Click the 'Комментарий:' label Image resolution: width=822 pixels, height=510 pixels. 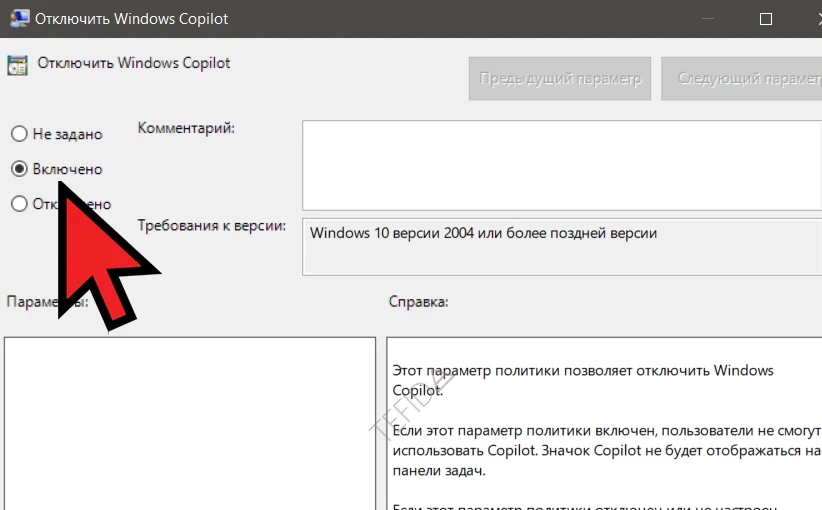pos(186,128)
